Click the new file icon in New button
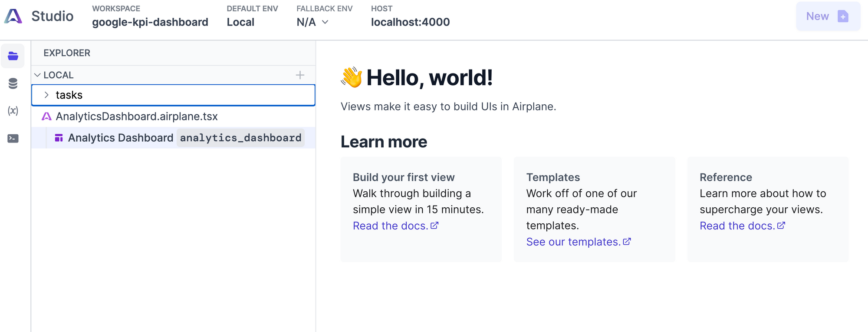The height and width of the screenshot is (332, 868). click(843, 16)
